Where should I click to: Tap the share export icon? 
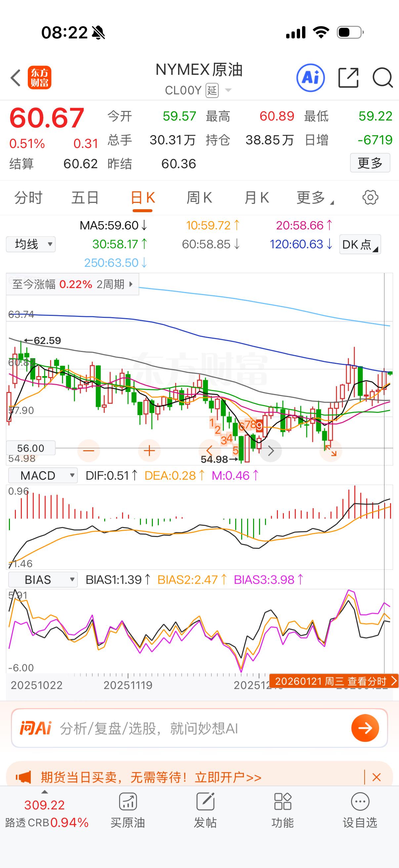(x=348, y=78)
